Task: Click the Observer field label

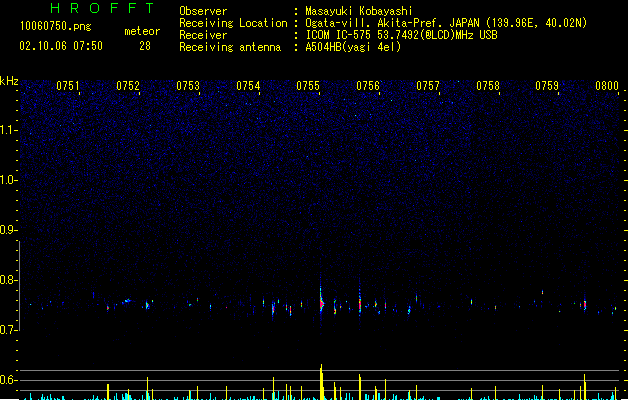Action: tap(203, 11)
